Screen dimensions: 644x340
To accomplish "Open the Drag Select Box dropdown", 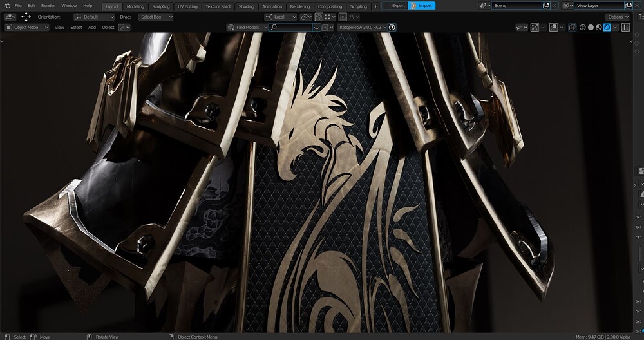I will coord(156,17).
